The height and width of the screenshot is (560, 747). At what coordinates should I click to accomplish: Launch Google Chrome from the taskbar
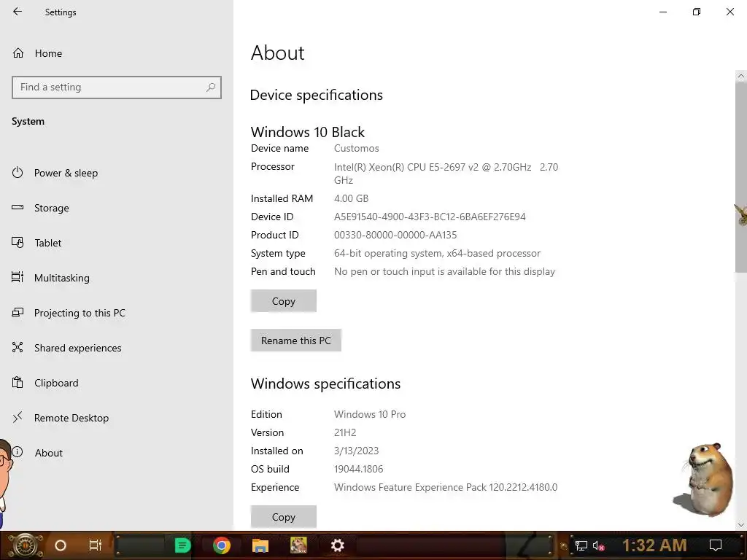click(222, 545)
